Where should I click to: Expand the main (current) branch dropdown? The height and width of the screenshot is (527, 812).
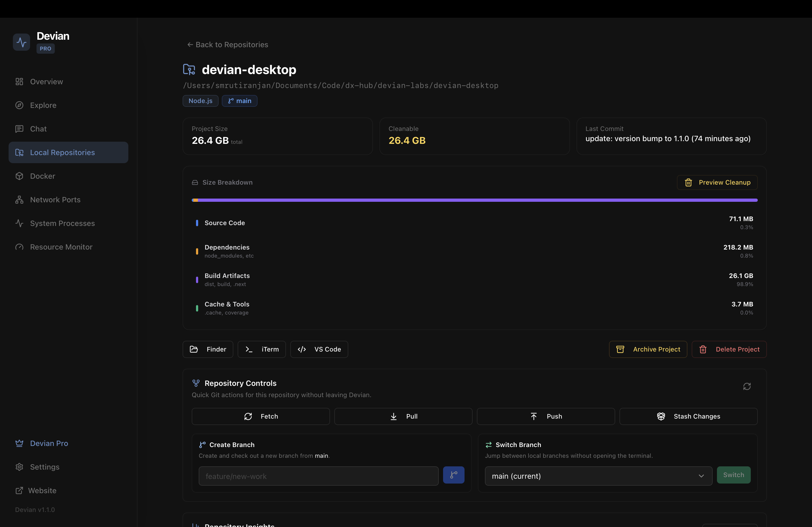pyautogui.click(x=598, y=476)
